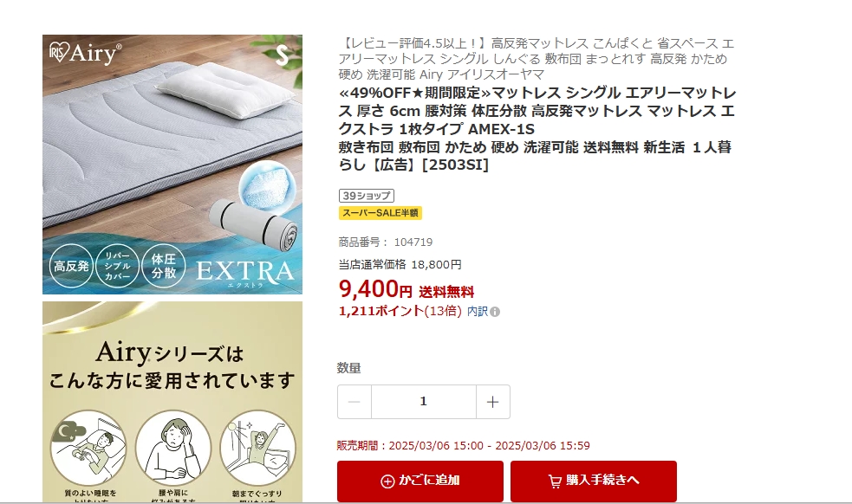Click the IRIS Airy logo on the image
The height and width of the screenshot is (504, 852).
(x=85, y=53)
